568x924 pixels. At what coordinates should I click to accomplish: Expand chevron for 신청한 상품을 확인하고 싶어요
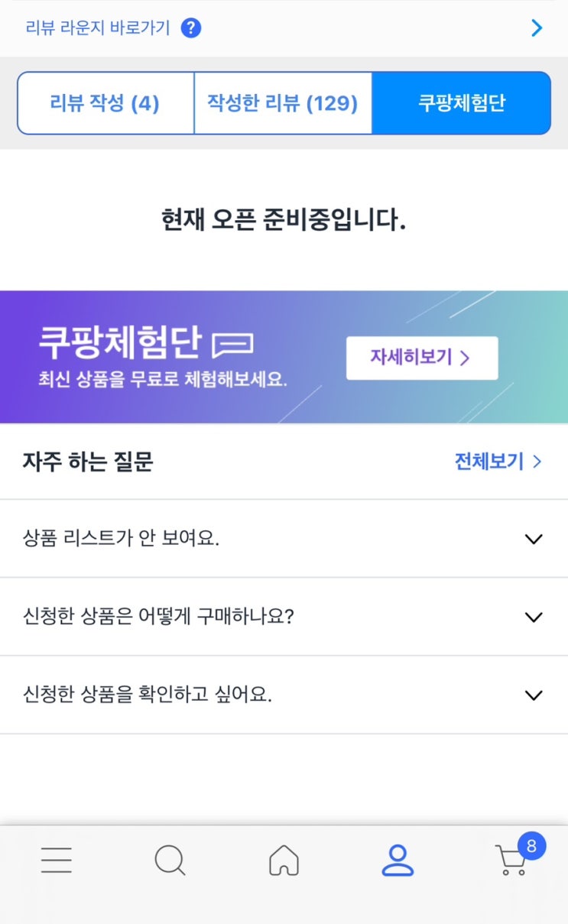pos(534,695)
